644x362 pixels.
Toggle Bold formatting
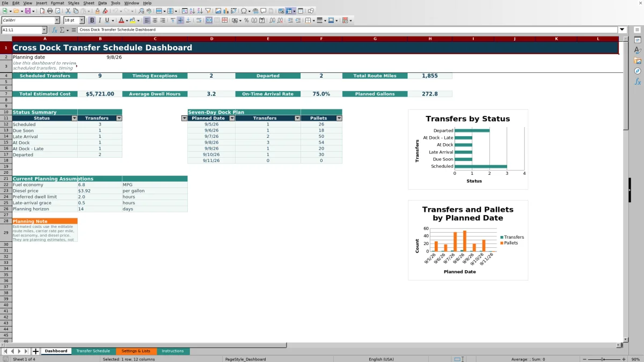(92, 20)
